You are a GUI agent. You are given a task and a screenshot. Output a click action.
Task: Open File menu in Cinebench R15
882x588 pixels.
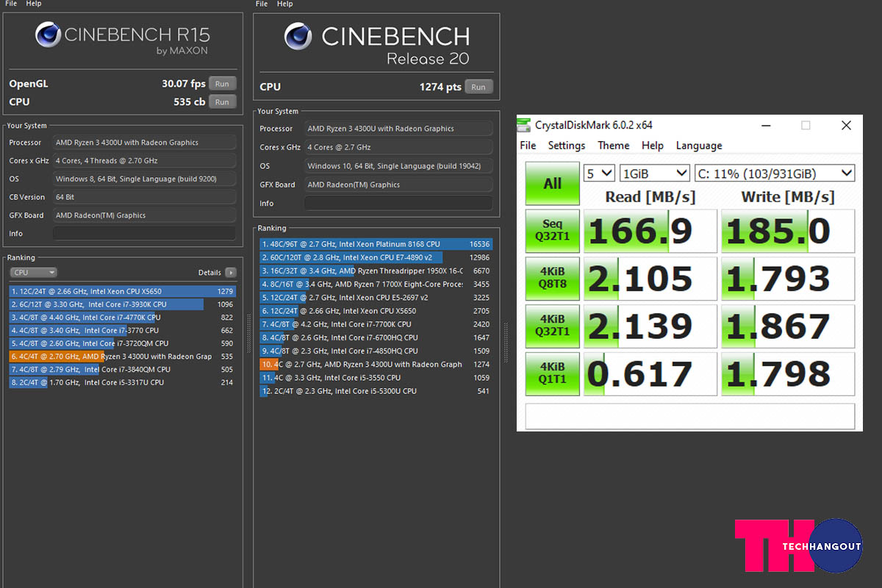click(11, 4)
